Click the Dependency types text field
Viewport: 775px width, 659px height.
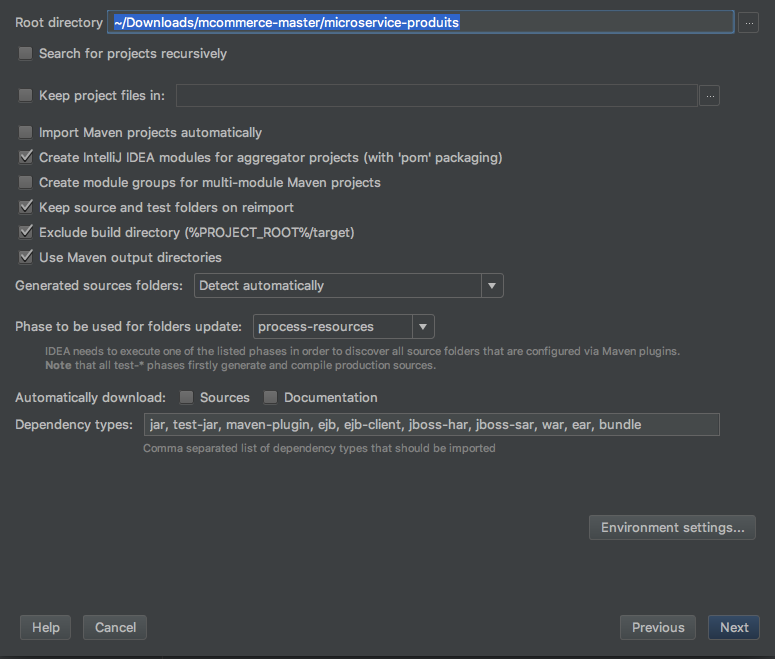tap(431, 425)
